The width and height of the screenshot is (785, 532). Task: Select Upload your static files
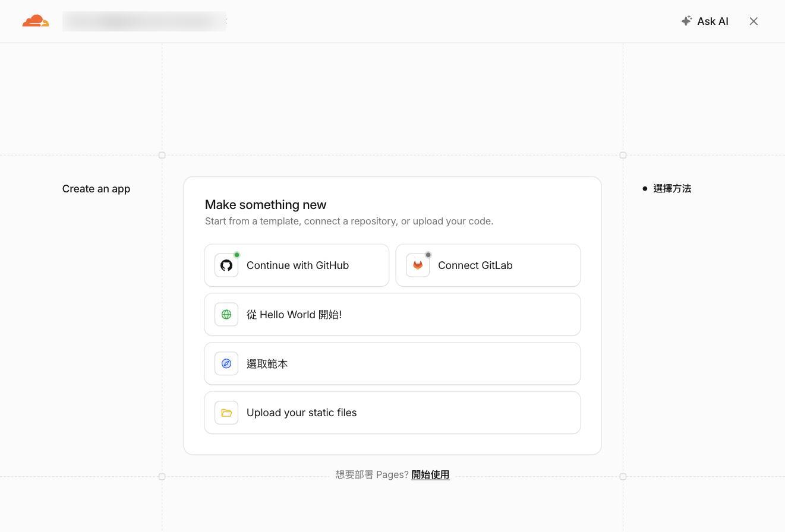tap(392, 413)
